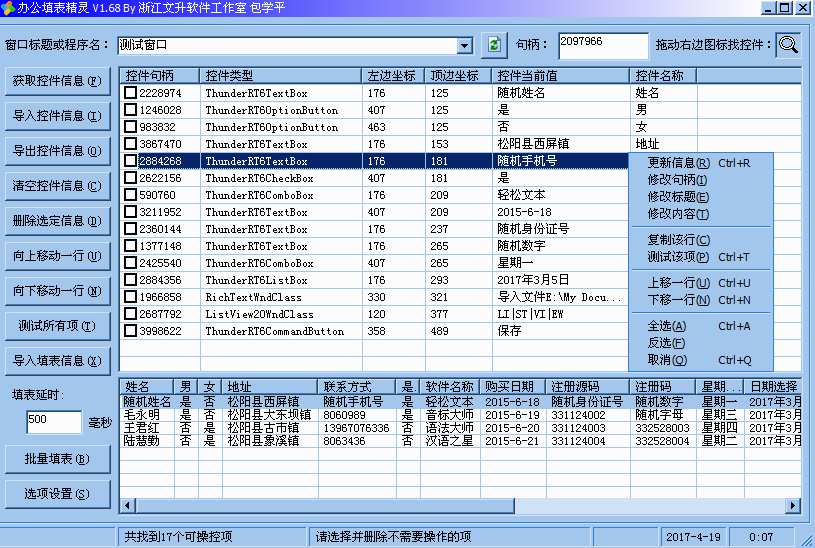815x548 pixels.
Task: Select the ListView20WndClass row
Action: (374, 314)
